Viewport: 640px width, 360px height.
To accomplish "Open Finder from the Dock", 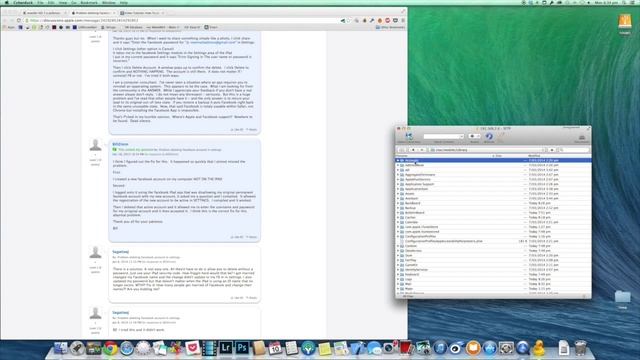I will point(60,348).
